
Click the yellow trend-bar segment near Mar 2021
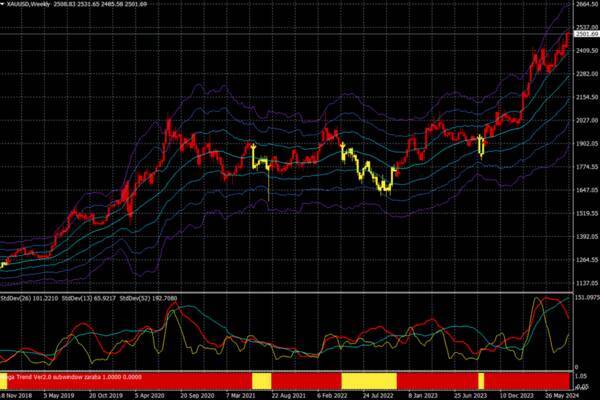click(x=261, y=381)
